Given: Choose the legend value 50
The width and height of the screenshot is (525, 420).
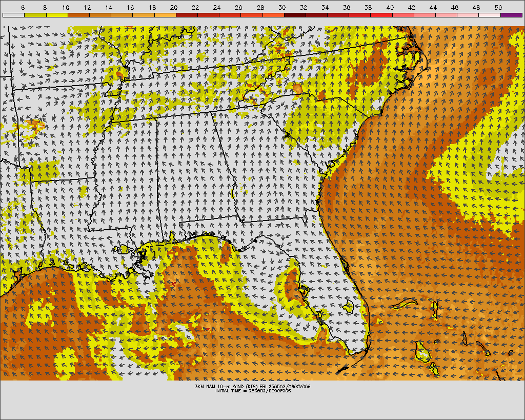Looking at the screenshot, I should (x=498, y=7).
